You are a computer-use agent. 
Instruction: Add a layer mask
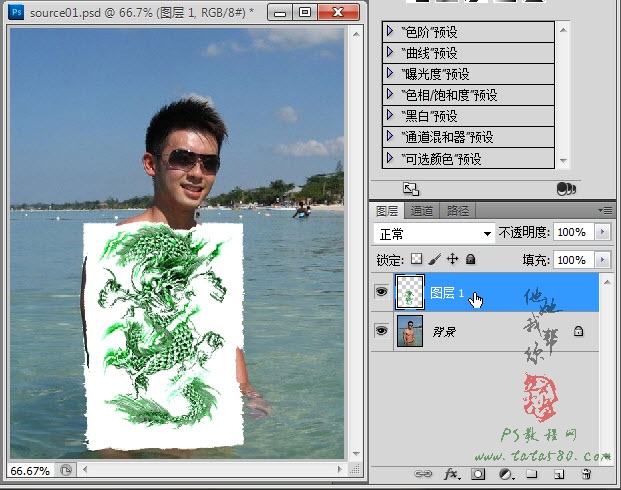coord(478,474)
